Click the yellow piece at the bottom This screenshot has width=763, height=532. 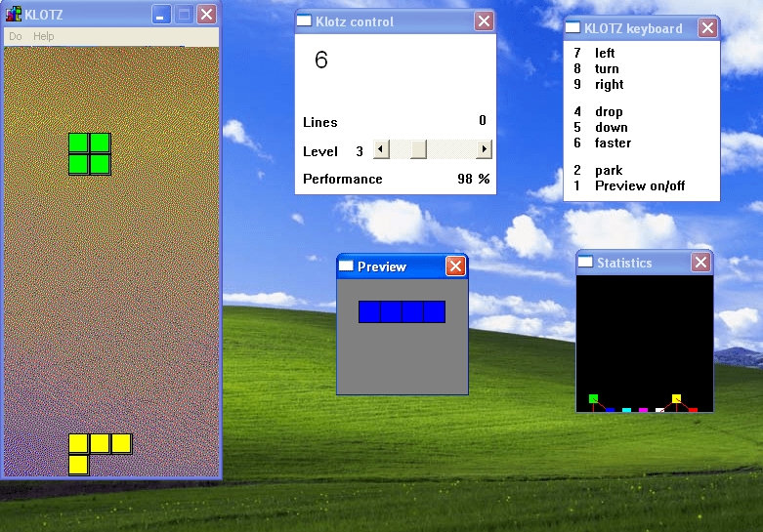(x=89, y=446)
